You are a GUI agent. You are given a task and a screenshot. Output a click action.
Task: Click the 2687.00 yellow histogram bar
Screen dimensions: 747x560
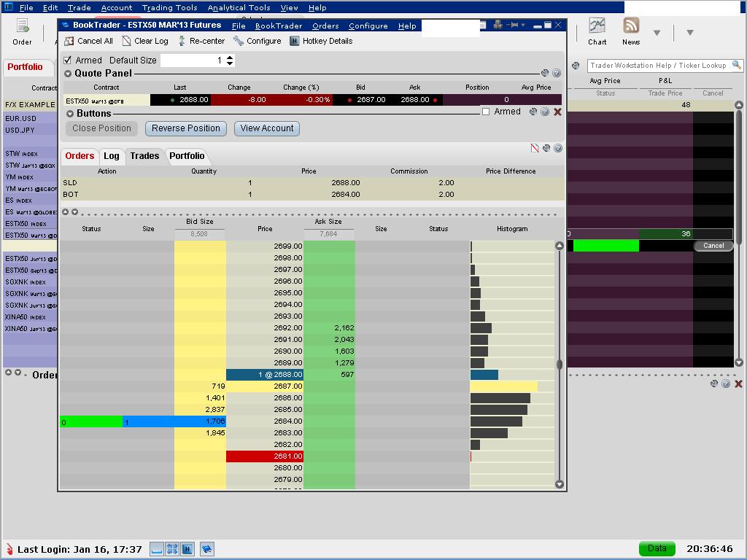click(x=503, y=386)
